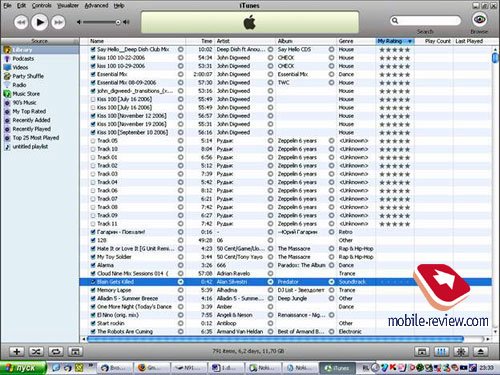The image size is (500, 375).
Task: Toggle My Rating column sort arrow
Action: pos(410,41)
